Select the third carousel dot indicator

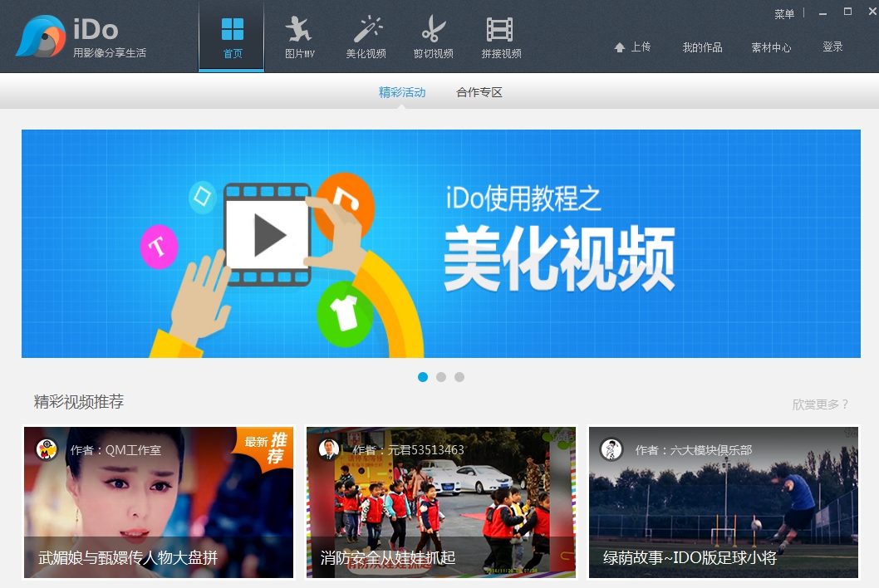coord(459,377)
